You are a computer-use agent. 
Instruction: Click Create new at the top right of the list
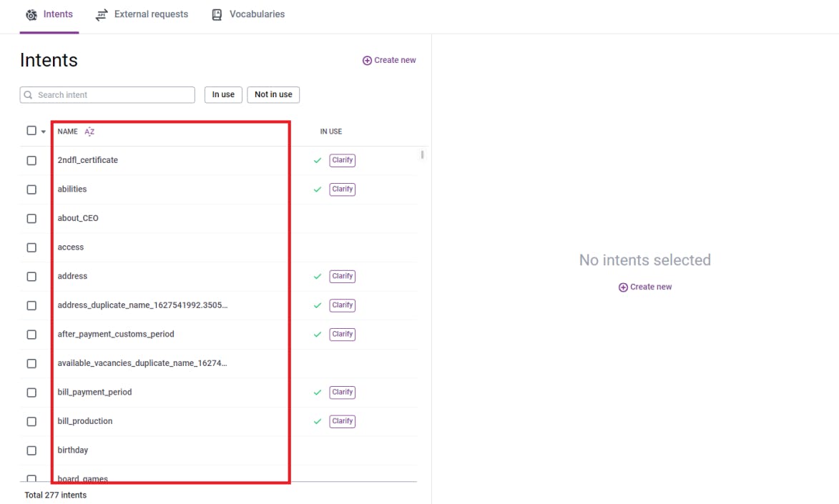(389, 61)
